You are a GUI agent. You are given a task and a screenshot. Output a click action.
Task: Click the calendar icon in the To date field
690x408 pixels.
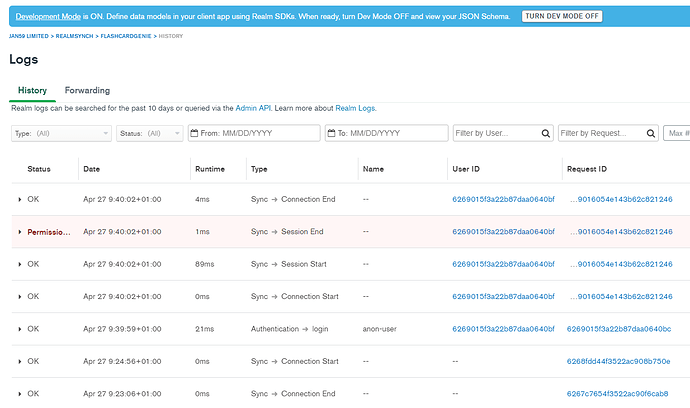pos(331,133)
